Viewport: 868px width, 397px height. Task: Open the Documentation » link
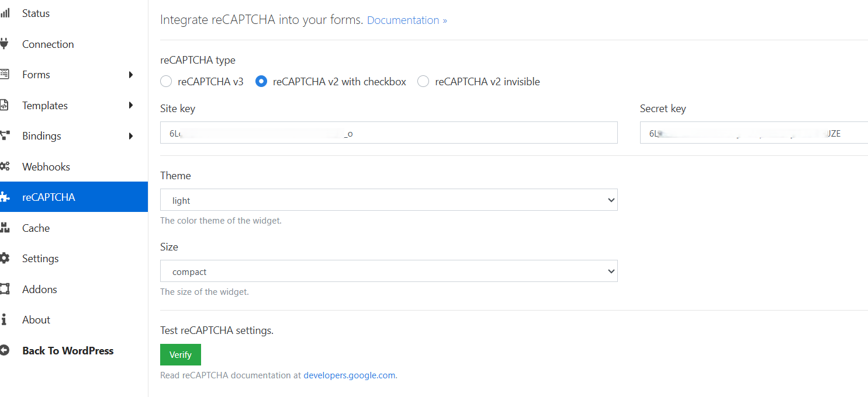click(407, 20)
